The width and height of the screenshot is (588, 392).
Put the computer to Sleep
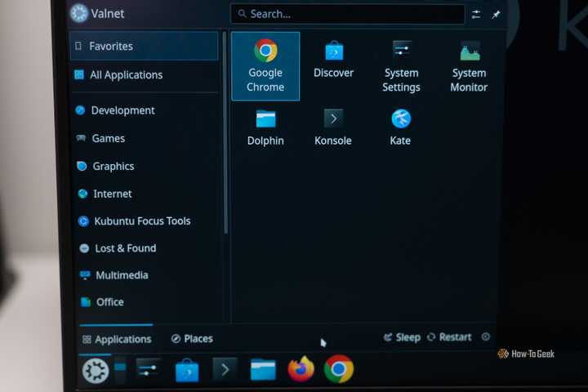pyautogui.click(x=402, y=337)
